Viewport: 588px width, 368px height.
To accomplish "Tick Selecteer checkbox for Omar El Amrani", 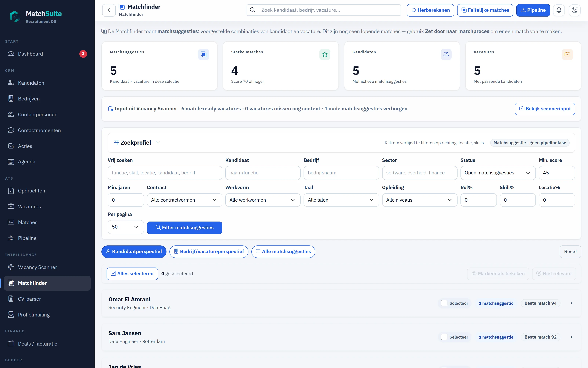I will point(444,303).
